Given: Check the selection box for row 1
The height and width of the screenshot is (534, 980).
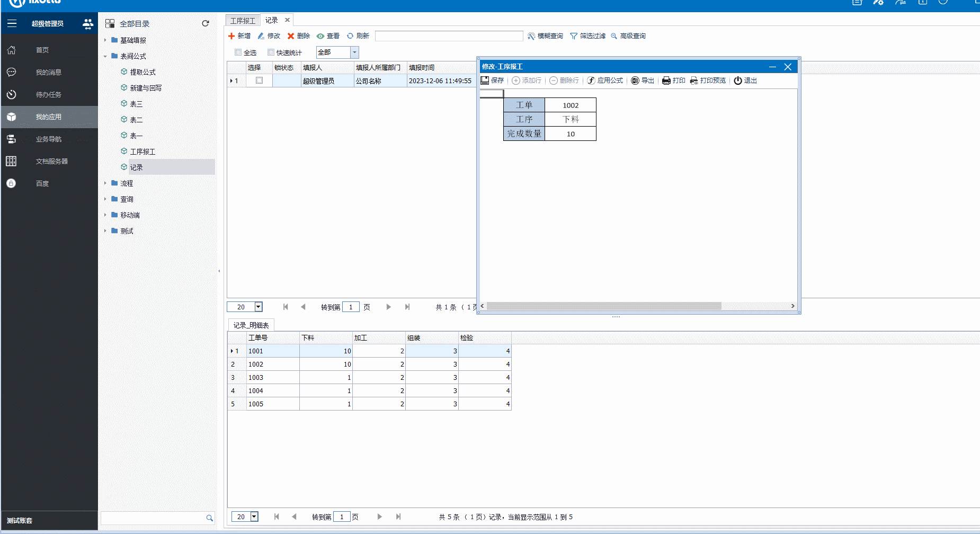Looking at the screenshot, I should pyautogui.click(x=259, y=81).
